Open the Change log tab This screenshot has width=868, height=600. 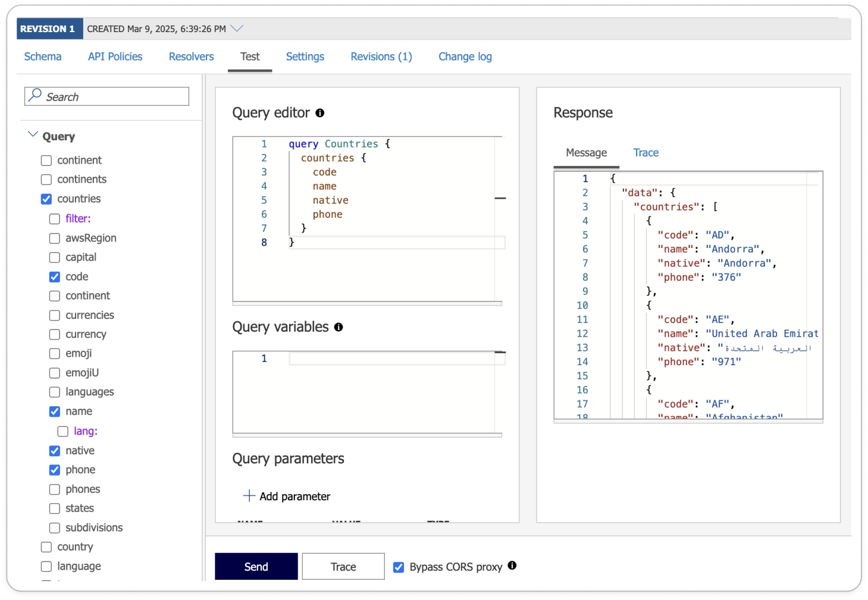pos(465,56)
